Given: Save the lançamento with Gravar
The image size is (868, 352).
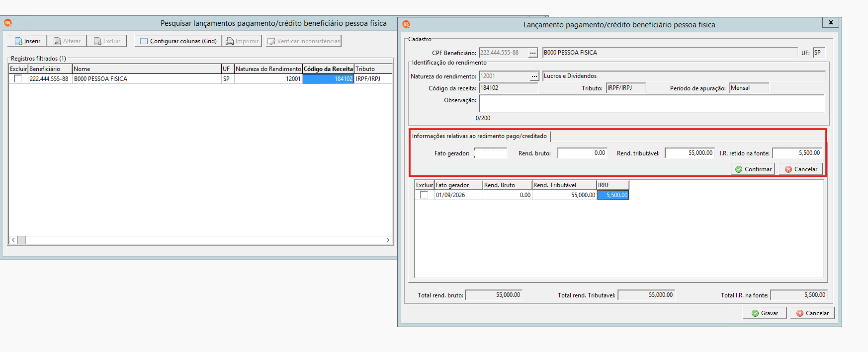Looking at the screenshot, I should (x=765, y=313).
